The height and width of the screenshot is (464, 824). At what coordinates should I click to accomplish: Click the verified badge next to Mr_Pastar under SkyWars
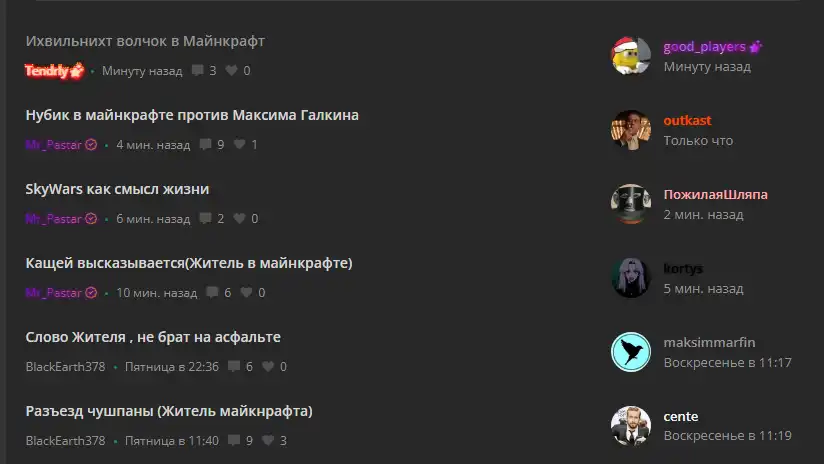pos(91,219)
